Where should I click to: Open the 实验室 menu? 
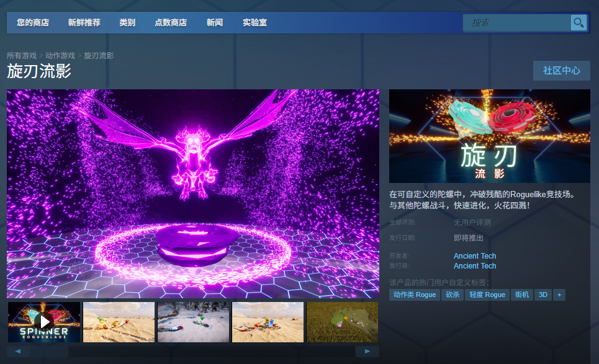pos(253,22)
